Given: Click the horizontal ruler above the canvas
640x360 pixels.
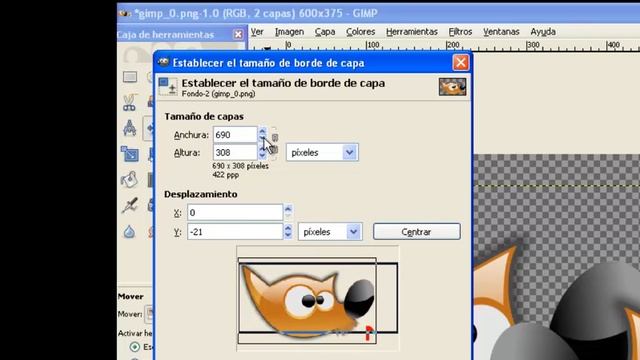Looking at the screenshot, I should pyautogui.click(x=444, y=45).
